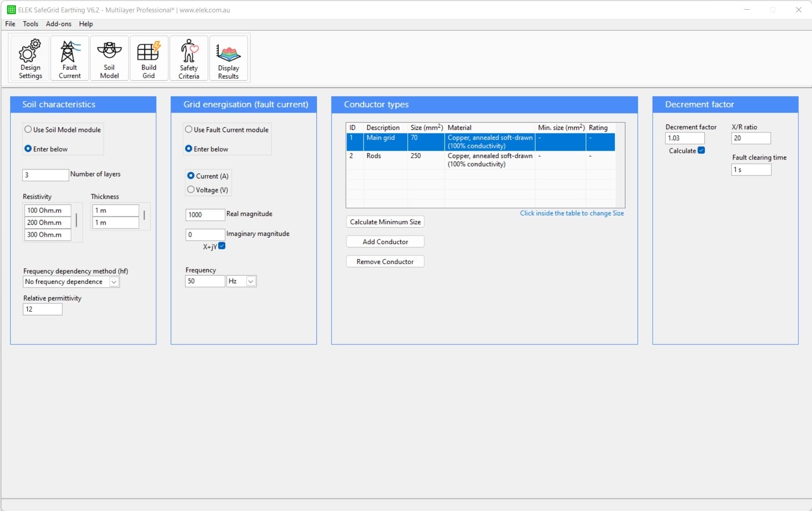This screenshot has width=812, height=511.
Task: Open the frequency dependency method dropdown
Action: tap(114, 281)
